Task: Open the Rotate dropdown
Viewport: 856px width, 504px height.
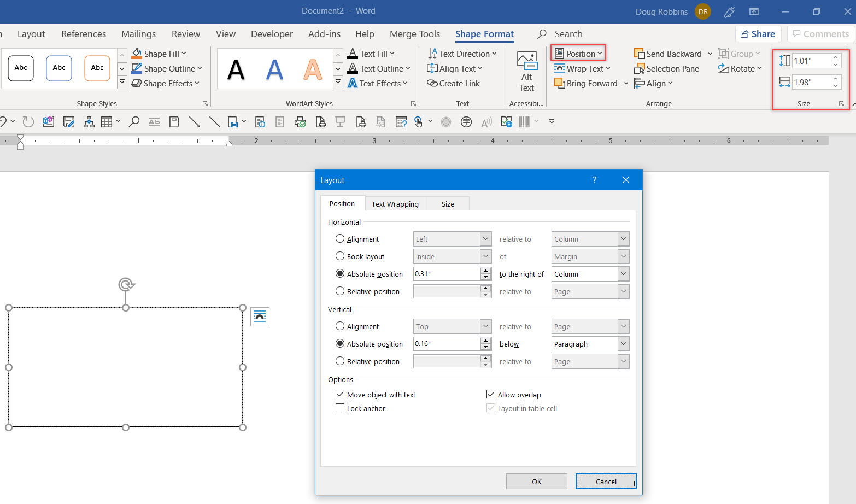Action: 740,68
